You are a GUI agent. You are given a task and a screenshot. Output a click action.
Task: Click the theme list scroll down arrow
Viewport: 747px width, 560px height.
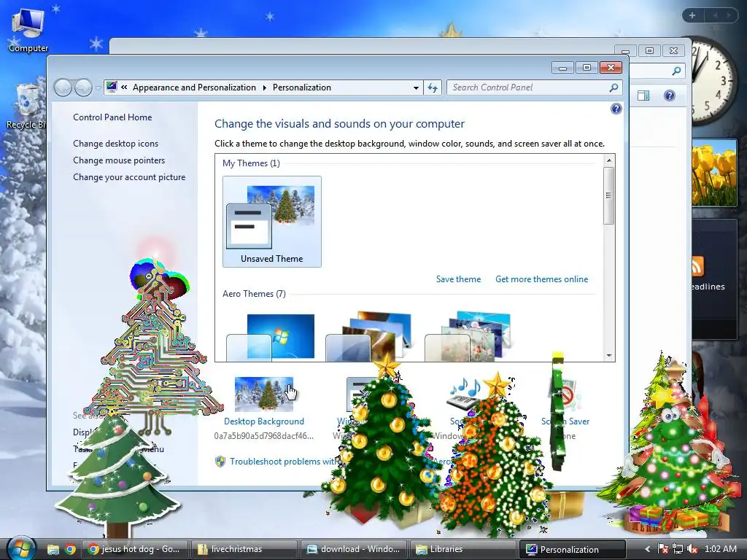(609, 356)
